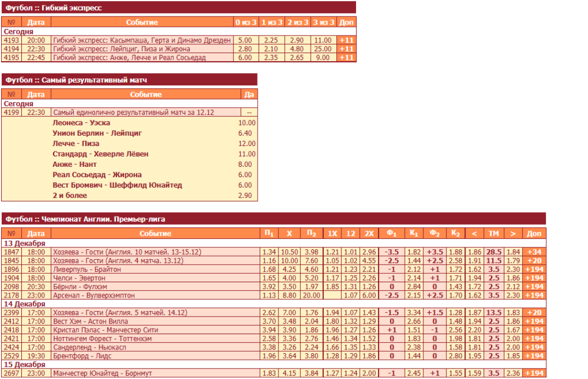Open the Брентфорд - Лидс event
Image resolution: width=588 pixels, height=379 pixels.
(x=78, y=356)
